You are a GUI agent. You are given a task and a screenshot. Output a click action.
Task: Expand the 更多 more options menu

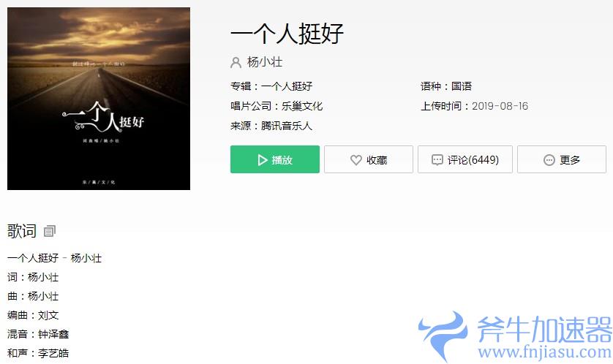tap(561, 159)
